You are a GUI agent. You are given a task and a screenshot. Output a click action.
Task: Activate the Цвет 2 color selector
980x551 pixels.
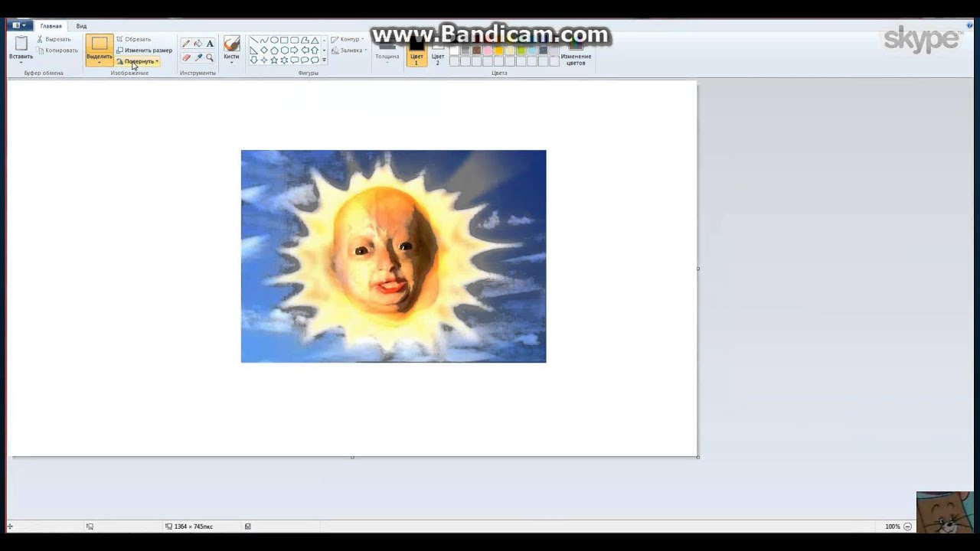point(438,51)
